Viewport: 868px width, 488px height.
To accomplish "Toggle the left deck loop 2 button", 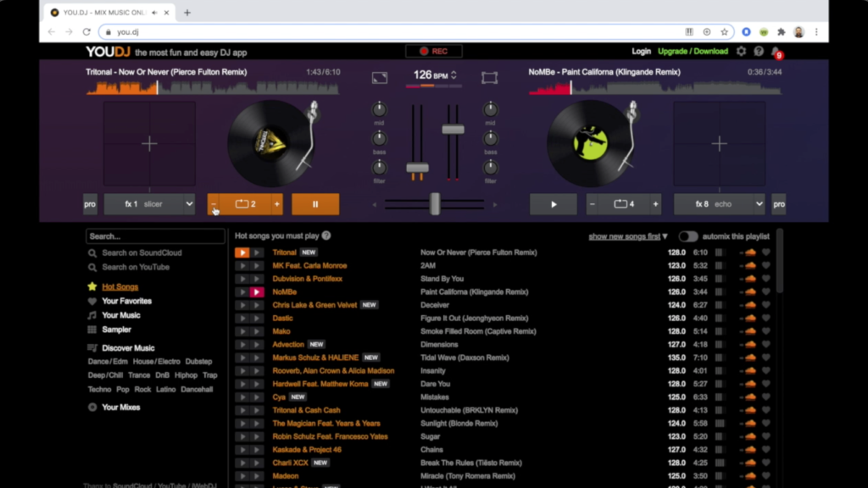I will (x=245, y=204).
